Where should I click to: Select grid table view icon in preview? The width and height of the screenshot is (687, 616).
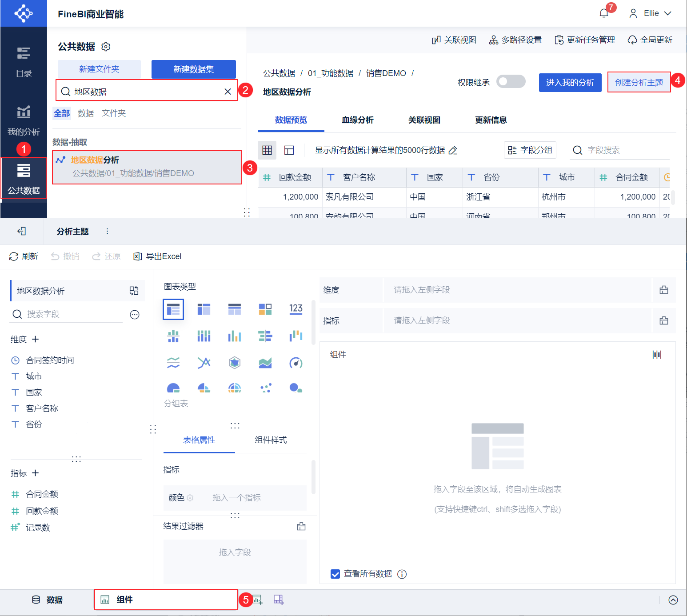tap(267, 150)
